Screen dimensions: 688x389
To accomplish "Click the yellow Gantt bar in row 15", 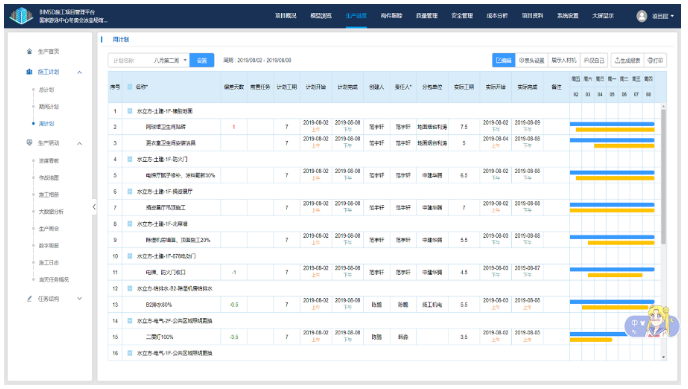I will point(591,340).
